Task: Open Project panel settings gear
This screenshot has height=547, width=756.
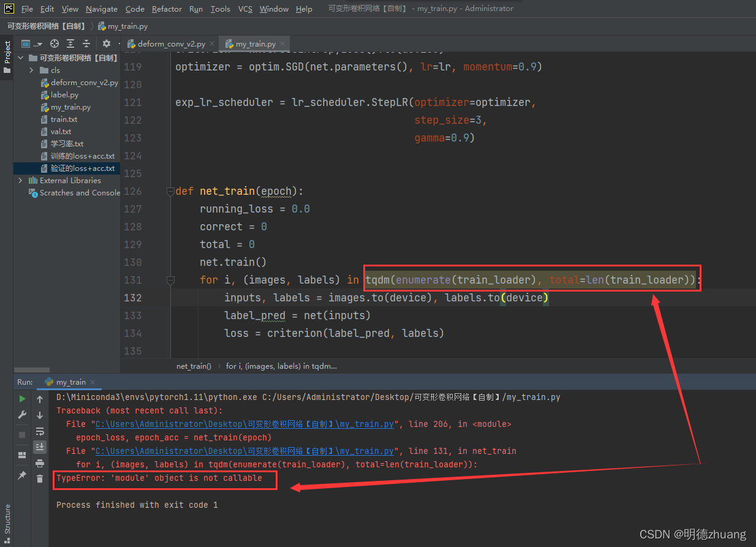Action: point(106,43)
